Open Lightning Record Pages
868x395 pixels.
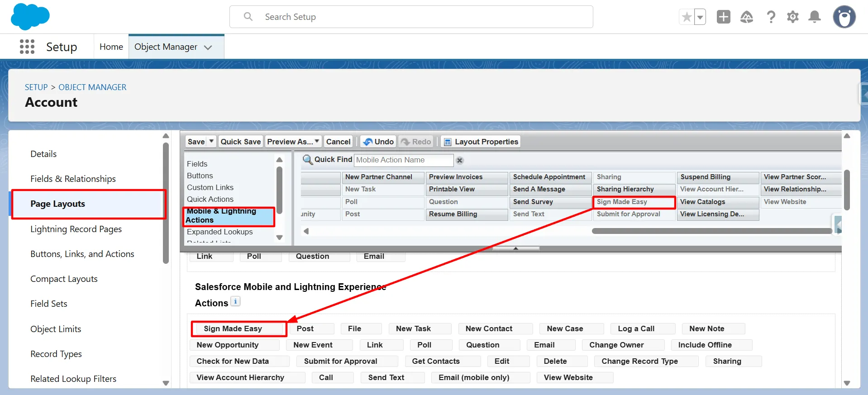[76, 229]
